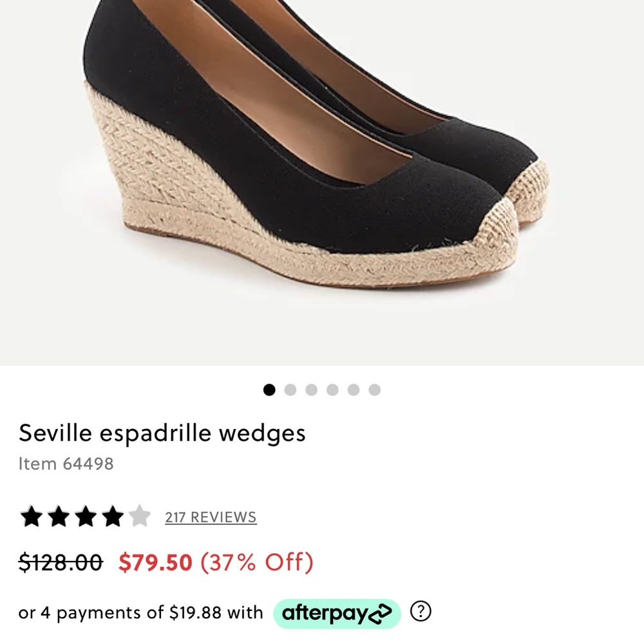The height and width of the screenshot is (644, 644).
Task: Click the sale price $79.50
Action: pos(156,563)
